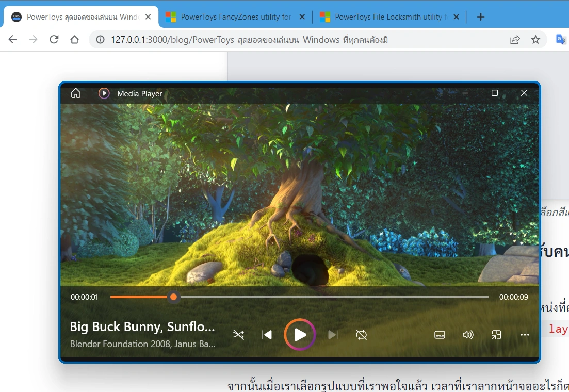Switch to PowerToys File Locksmith tab
Viewport: 569px width, 392px height.
391,17
